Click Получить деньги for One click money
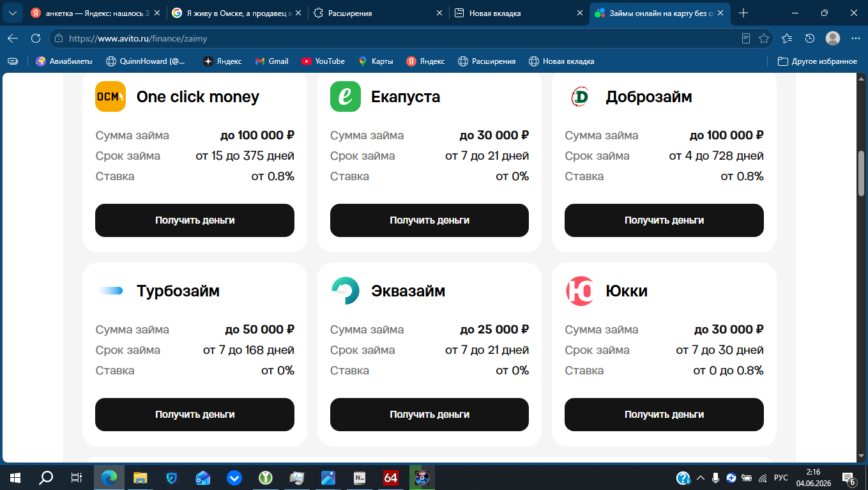868x490 pixels. coord(195,220)
